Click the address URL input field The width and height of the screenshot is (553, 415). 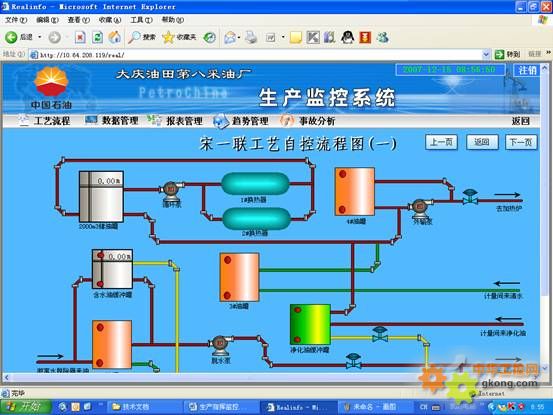tap(256, 55)
